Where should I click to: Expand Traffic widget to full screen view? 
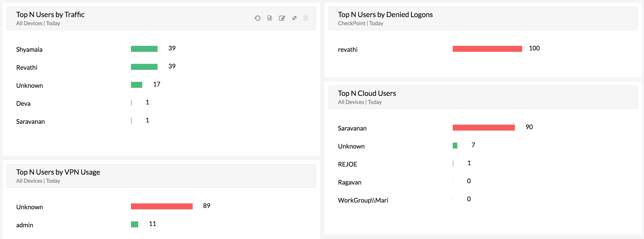click(x=294, y=18)
